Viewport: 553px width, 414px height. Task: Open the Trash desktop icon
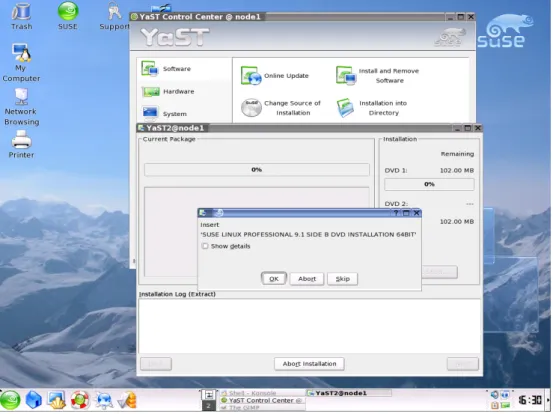[21, 16]
